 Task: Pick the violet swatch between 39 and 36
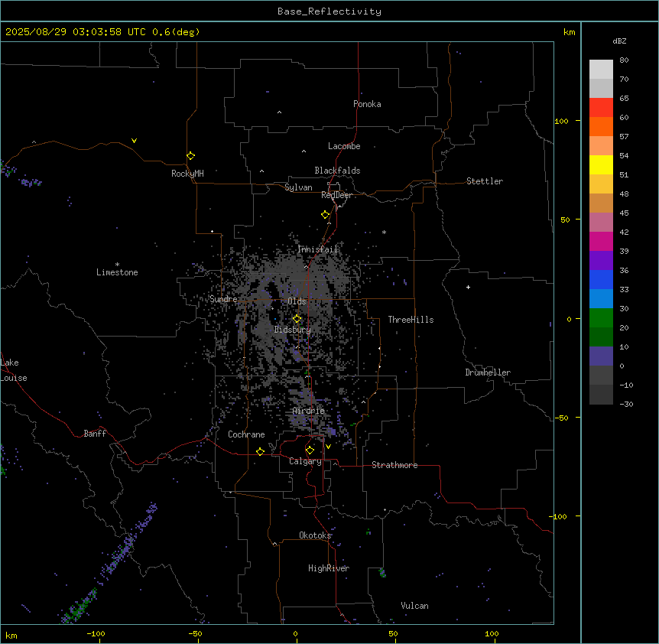601,260
